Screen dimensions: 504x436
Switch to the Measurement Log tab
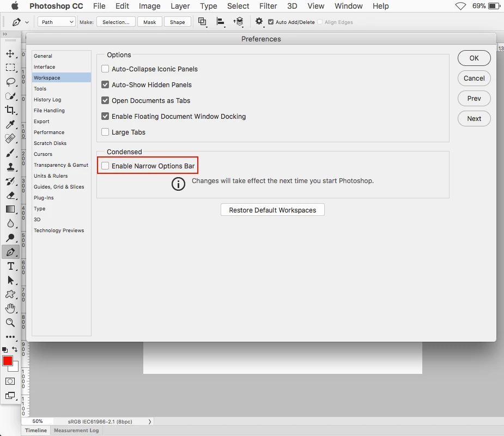point(76,430)
